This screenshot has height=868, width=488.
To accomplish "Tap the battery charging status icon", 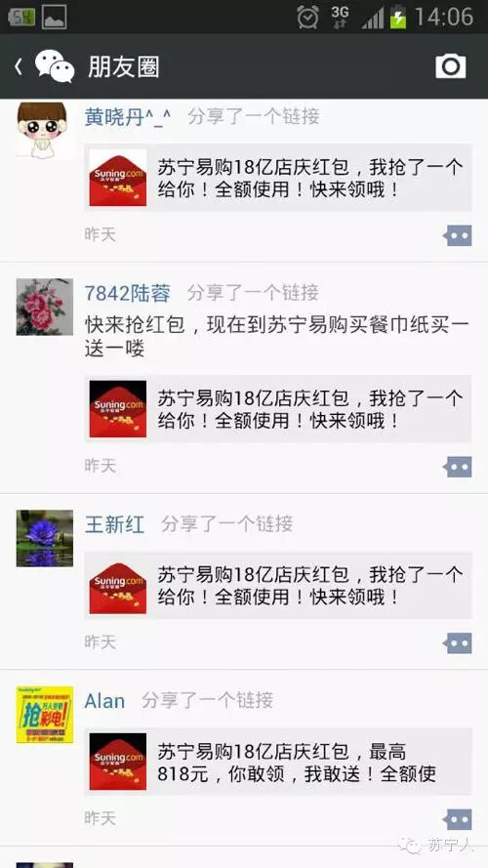I will [x=398, y=17].
